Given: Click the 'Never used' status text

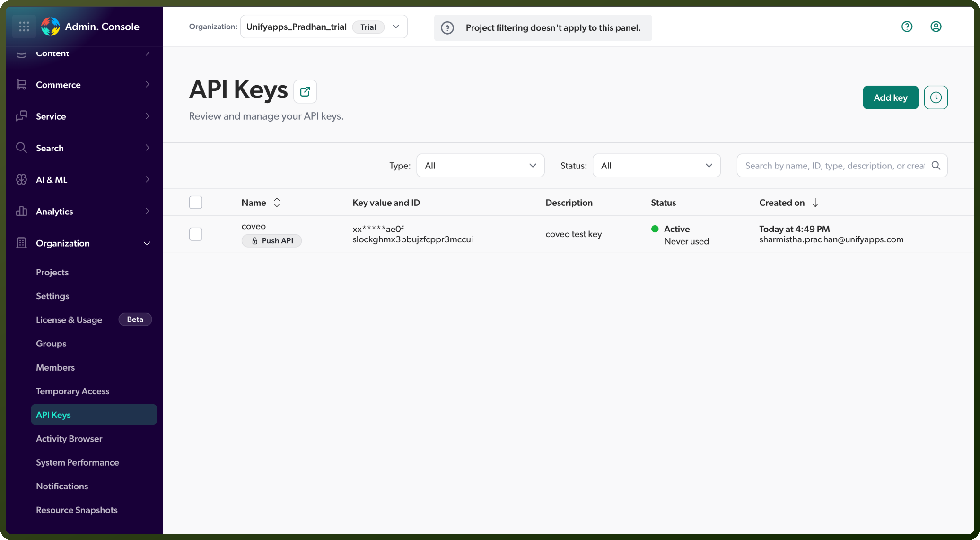Looking at the screenshot, I should [x=686, y=241].
